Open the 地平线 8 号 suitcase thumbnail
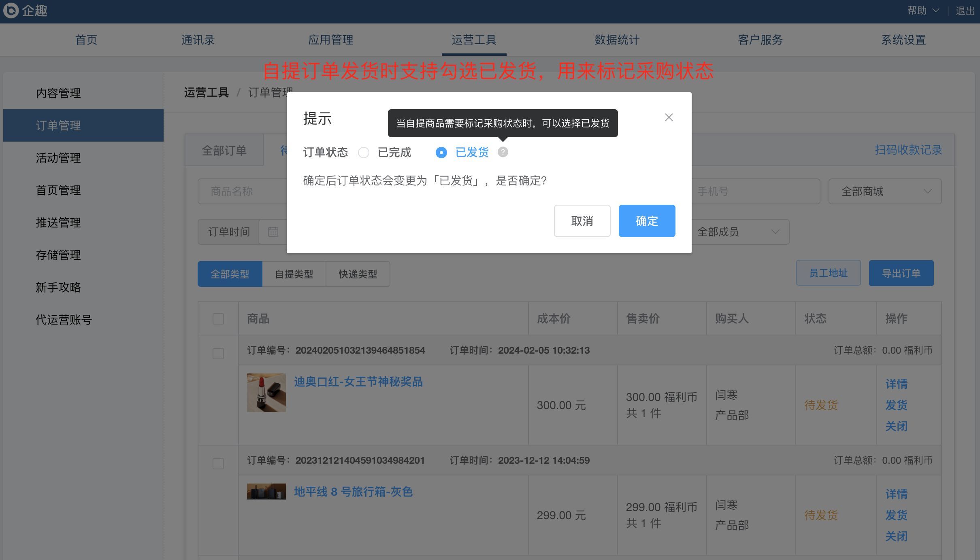 coord(266,492)
